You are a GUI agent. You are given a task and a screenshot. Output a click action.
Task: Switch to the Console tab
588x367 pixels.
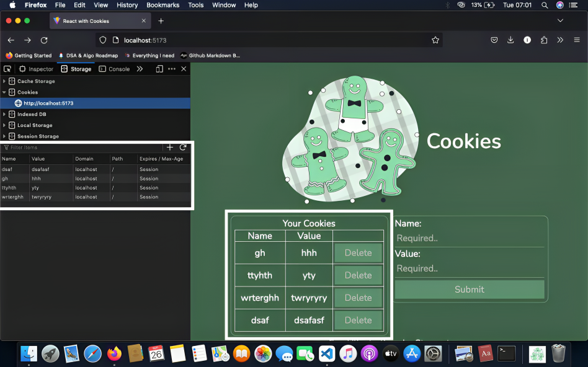click(120, 69)
